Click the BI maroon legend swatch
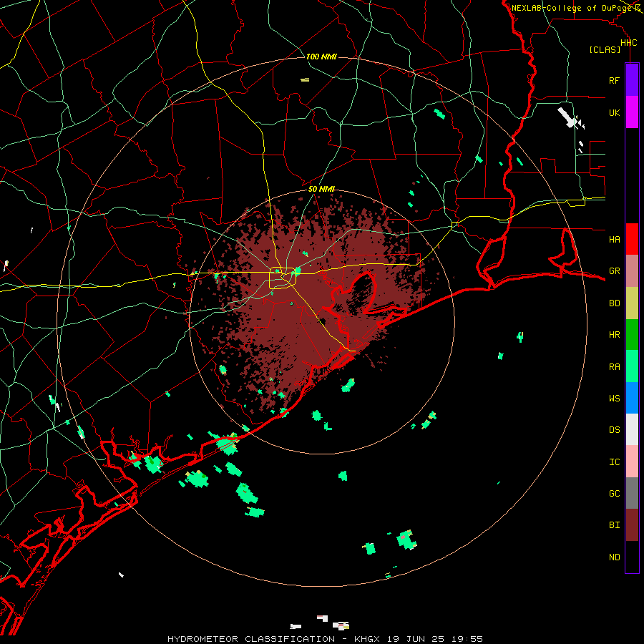644x644 pixels. (632, 525)
